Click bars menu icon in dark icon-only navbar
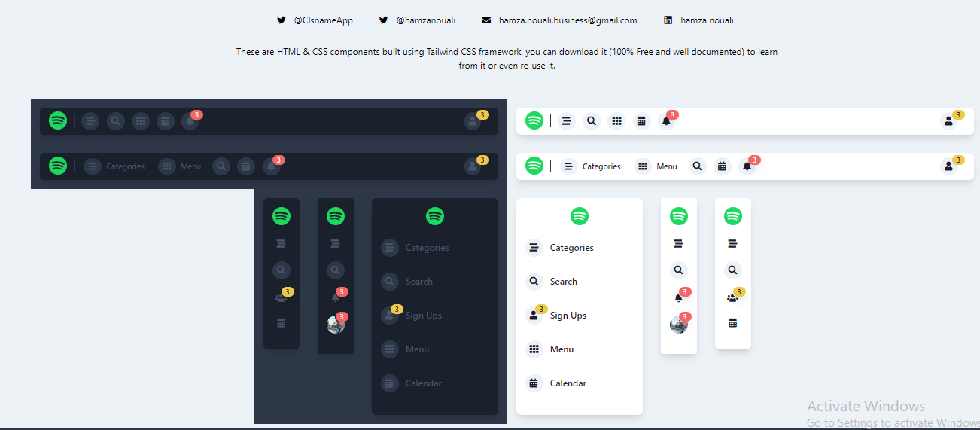Image resolution: width=980 pixels, height=430 pixels. [x=90, y=120]
